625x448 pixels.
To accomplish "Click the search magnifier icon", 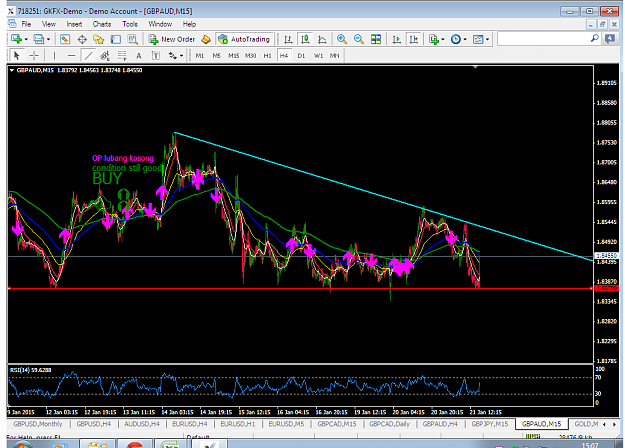I will (x=594, y=39).
